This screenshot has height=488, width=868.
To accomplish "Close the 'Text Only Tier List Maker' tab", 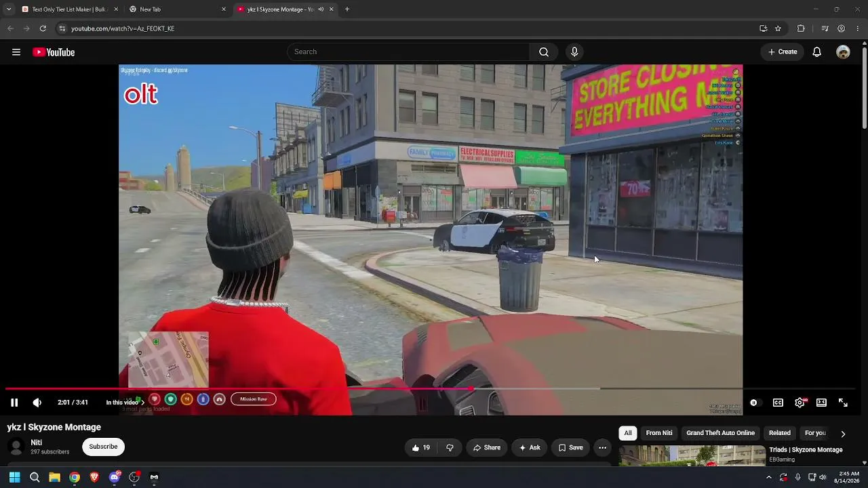I will pyautogui.click(x=116, y=9).
